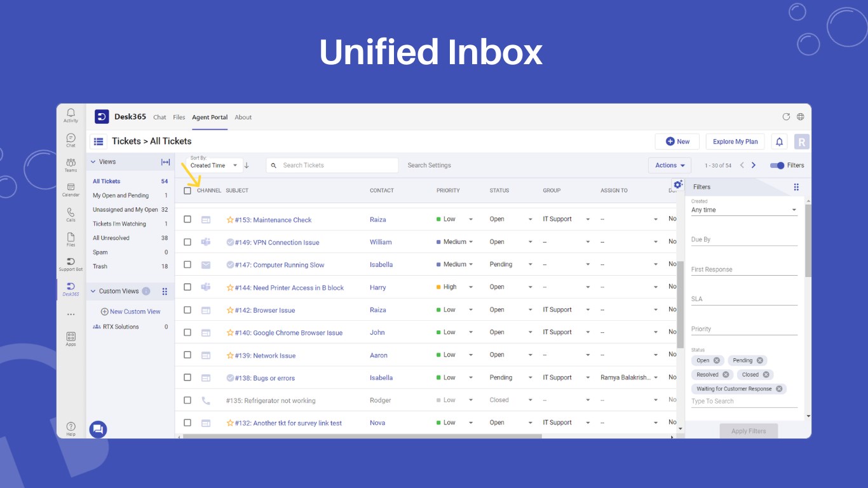The width and height of the screenshot is (868, 488).
Task: Switch to the Chat tab
Action: click(x=159, y=117)
